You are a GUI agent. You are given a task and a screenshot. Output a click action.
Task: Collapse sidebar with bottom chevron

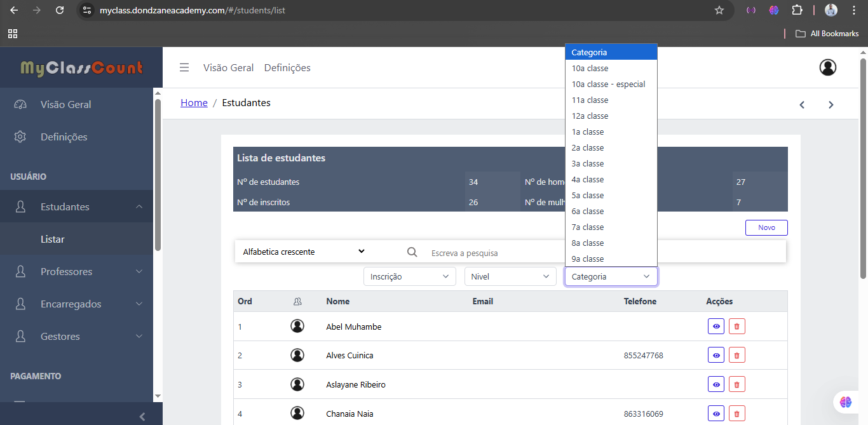(142, 417)
